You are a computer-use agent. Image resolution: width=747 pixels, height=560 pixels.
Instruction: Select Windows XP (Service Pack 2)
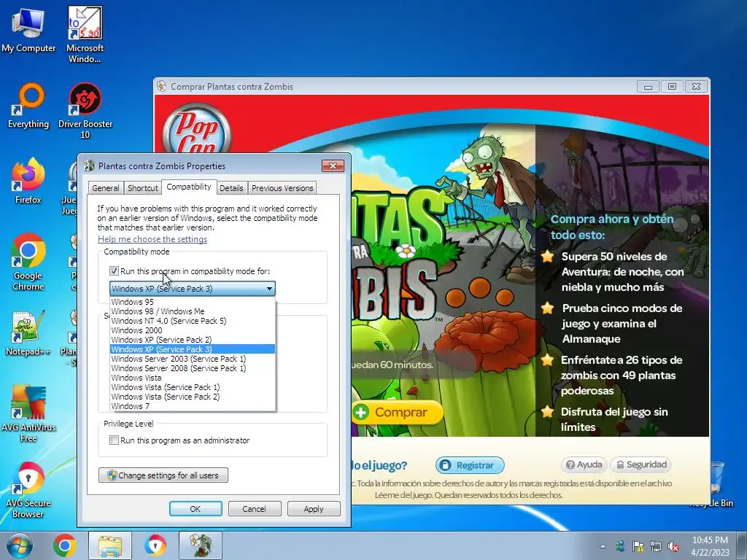click(x=193, y=340)
